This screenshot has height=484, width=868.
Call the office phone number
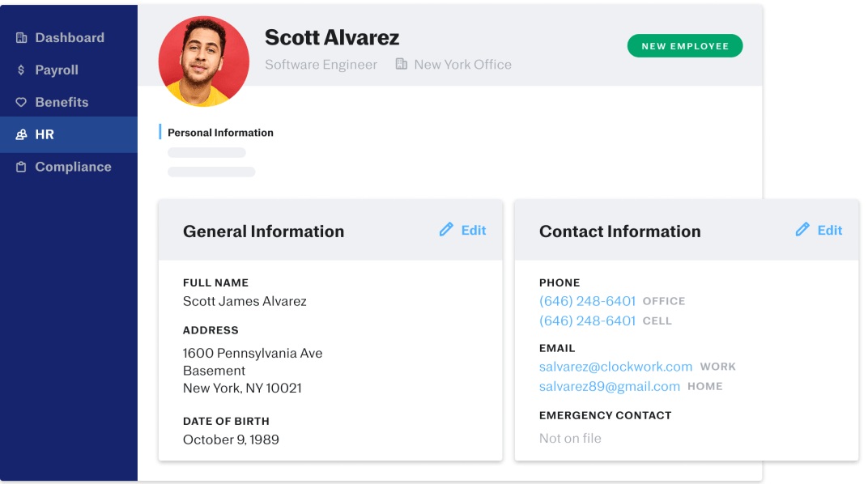(x=587, y=301)
